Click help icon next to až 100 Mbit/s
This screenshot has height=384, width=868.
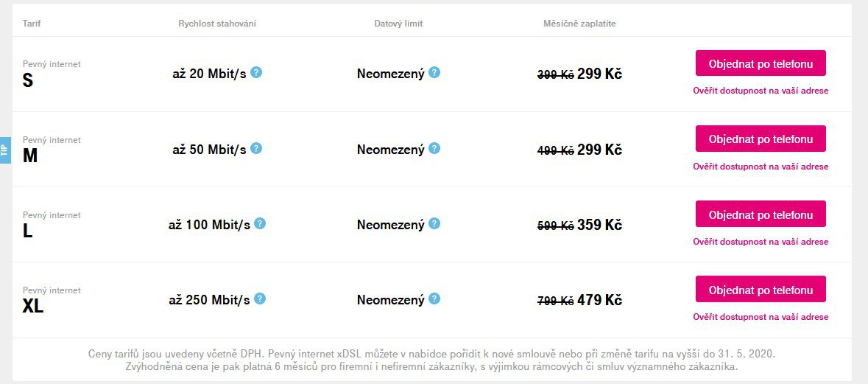(260, 223)
